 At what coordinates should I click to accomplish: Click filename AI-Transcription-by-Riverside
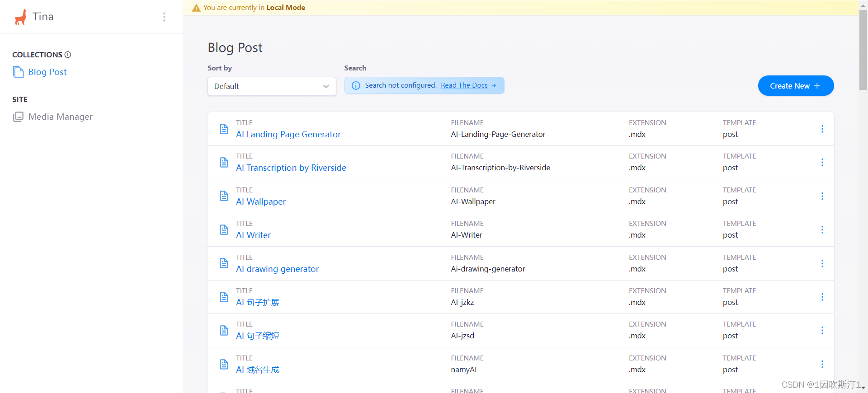(x=500, y=168)
